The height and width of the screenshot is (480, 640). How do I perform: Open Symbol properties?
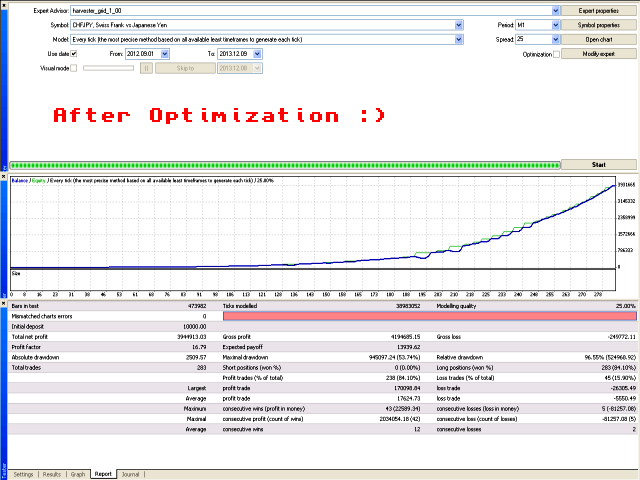pos(598,25)
